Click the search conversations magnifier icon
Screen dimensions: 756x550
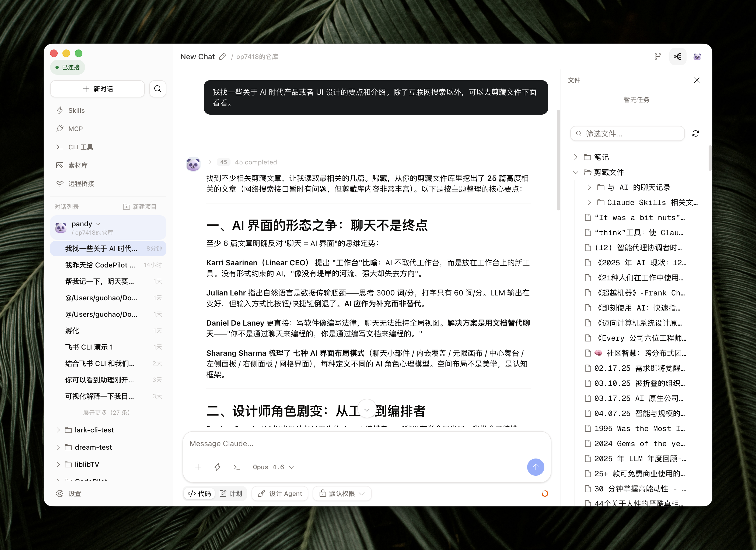158,89
